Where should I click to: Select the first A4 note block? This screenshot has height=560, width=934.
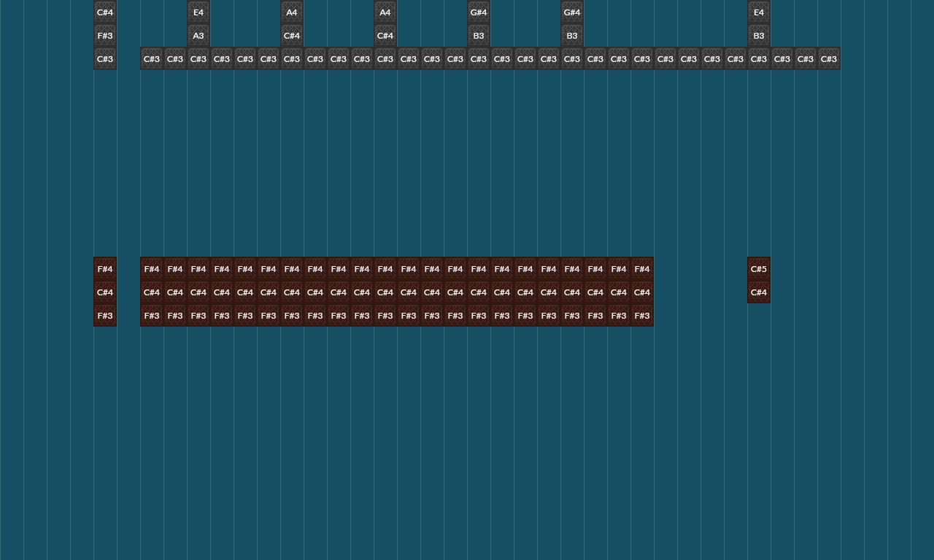point(291,12)
